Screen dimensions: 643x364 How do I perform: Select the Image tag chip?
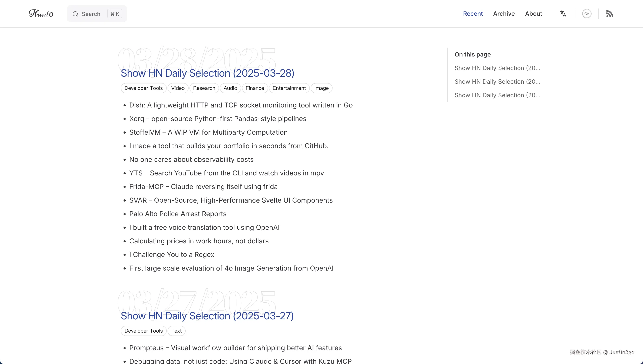(x=321, y=88)
